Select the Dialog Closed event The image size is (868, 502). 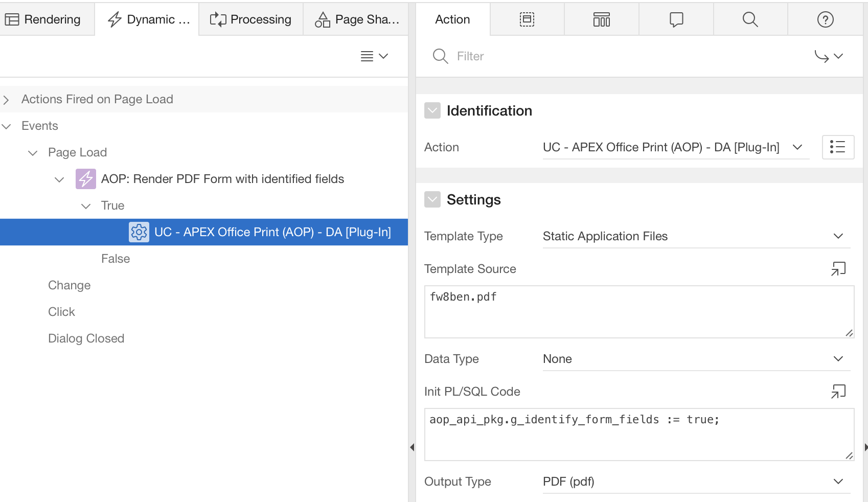tap(86, 338)
